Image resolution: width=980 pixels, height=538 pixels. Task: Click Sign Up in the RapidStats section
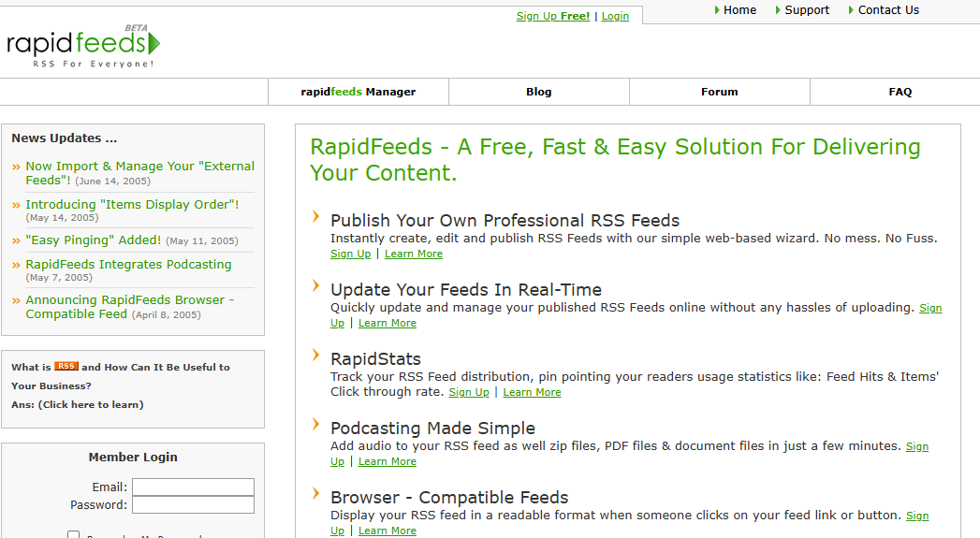(x=469, y=392)
